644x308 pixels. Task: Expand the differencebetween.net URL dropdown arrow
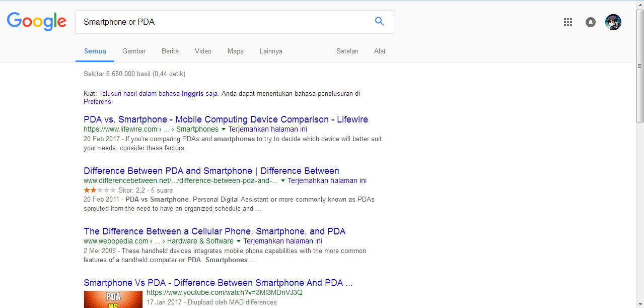click(x=283, y=181)
